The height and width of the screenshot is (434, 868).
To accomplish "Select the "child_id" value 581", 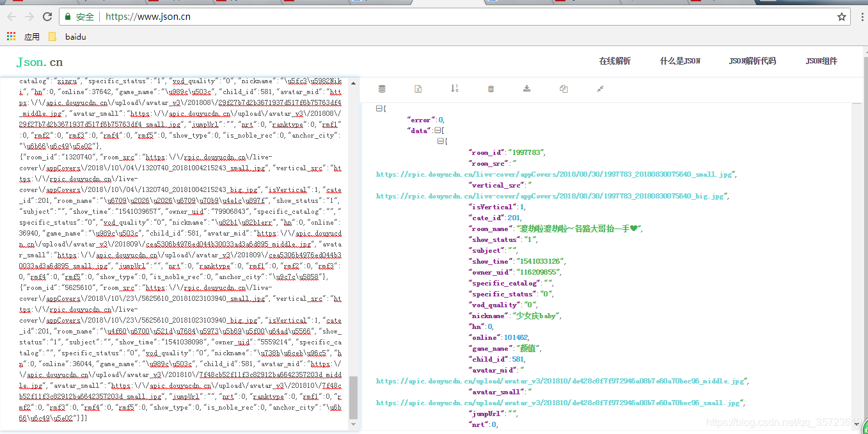I will pos(517,359).
